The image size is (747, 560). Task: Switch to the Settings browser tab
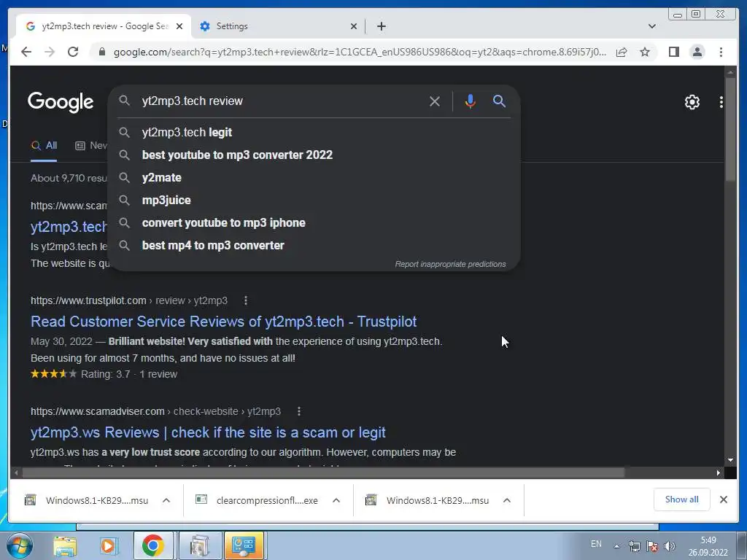(278, 26)
